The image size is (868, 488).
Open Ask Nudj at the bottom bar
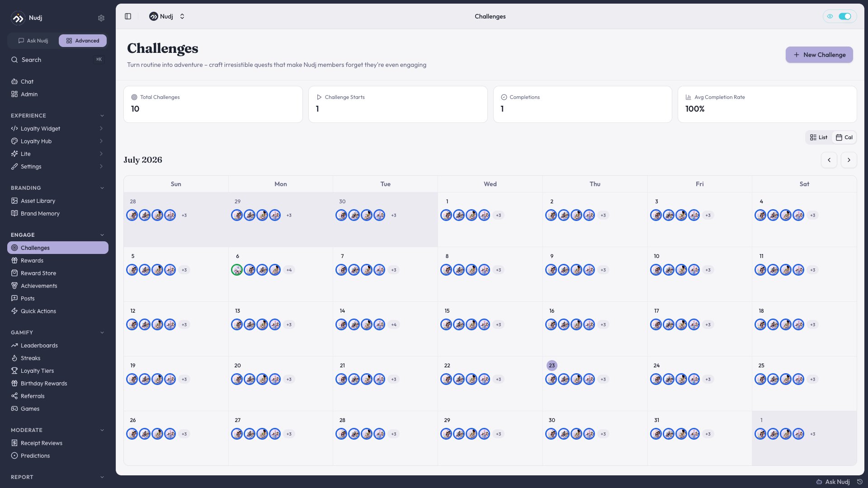(833, 482)
